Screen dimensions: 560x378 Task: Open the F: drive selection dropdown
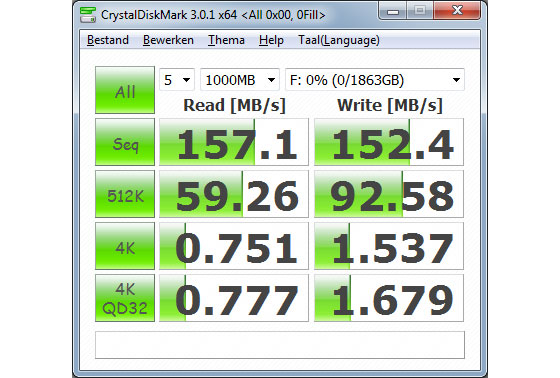(375, 80)
